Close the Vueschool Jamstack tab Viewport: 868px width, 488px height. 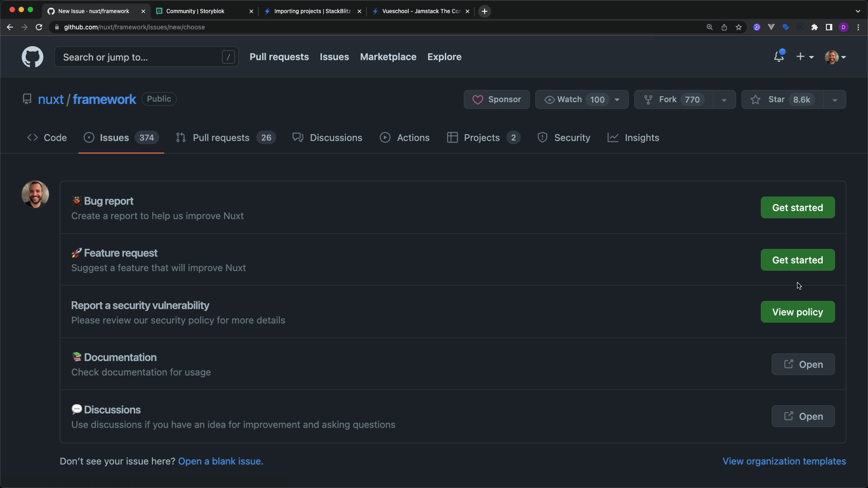click(467, 11)
